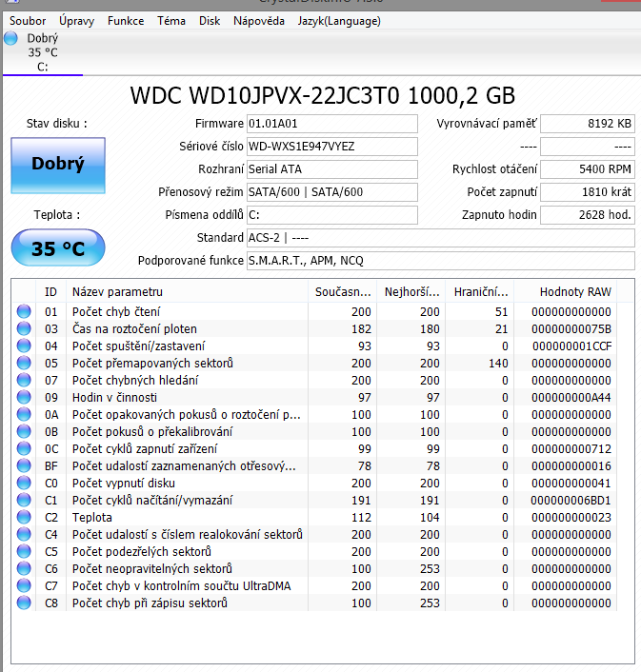Open the Nápověda menu
The width and height of the screenshot is (641, 672).
coord(259,21)
